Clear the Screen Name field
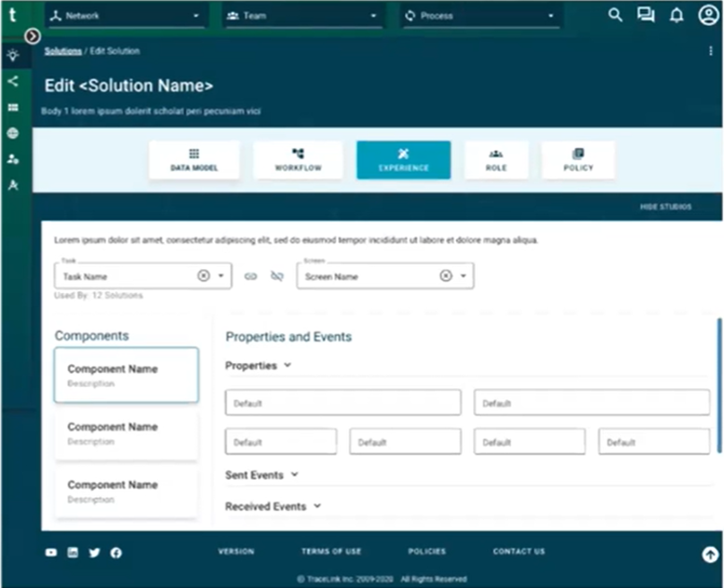Screen dimensions: 724x588 [x=445, y=276]
